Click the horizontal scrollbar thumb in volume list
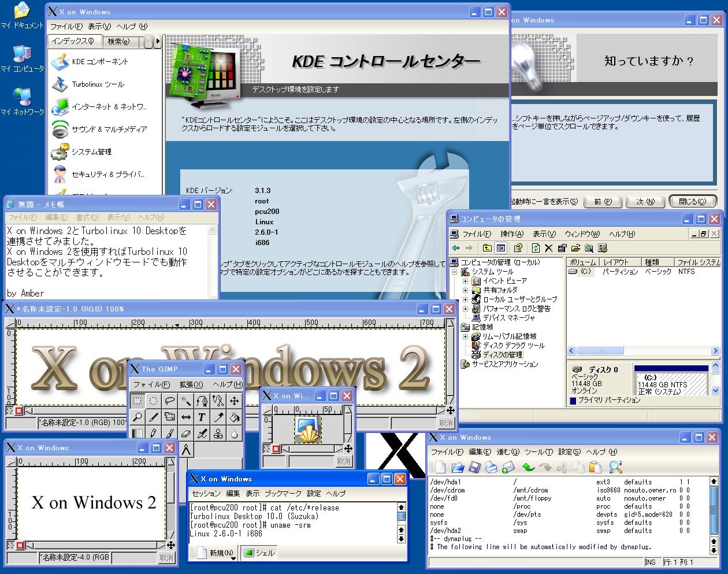728x574 pixels. [x=601, y=351]
